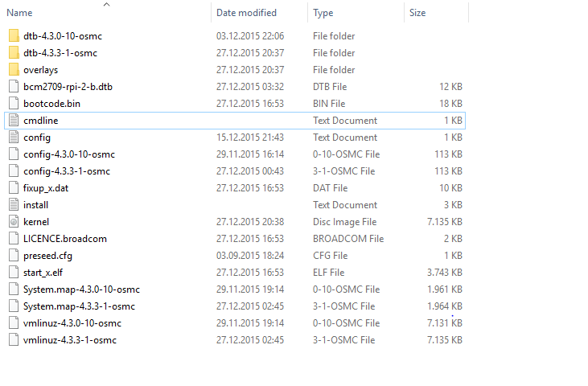Viewport: 588px width, 386px height.
Task: Click the install text document icon
Action: [x=14, y=204]
